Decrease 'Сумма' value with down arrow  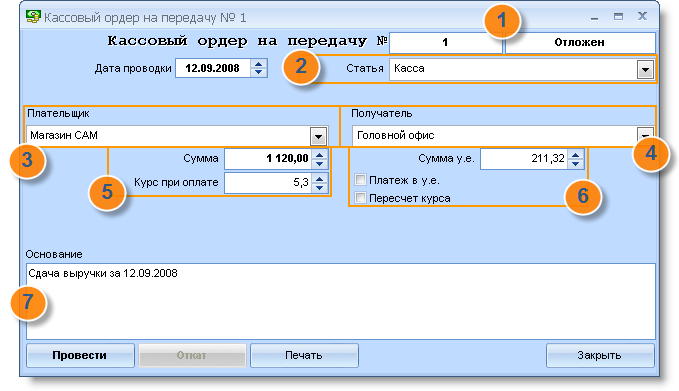[x=320, y=163]
